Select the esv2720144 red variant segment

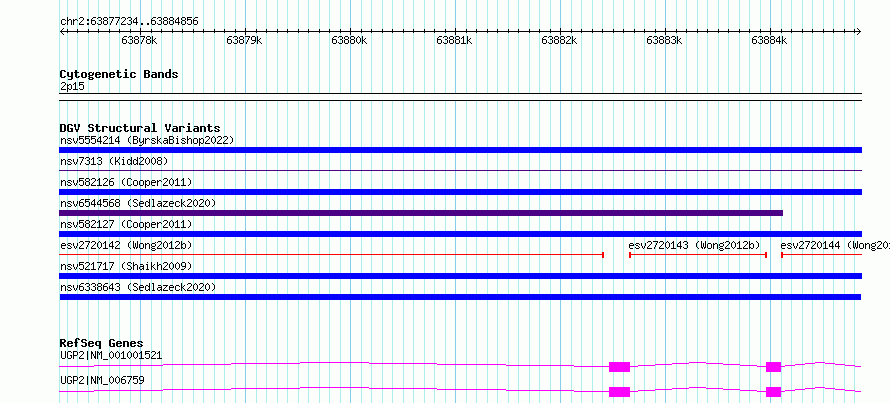[x=821, y=255]
